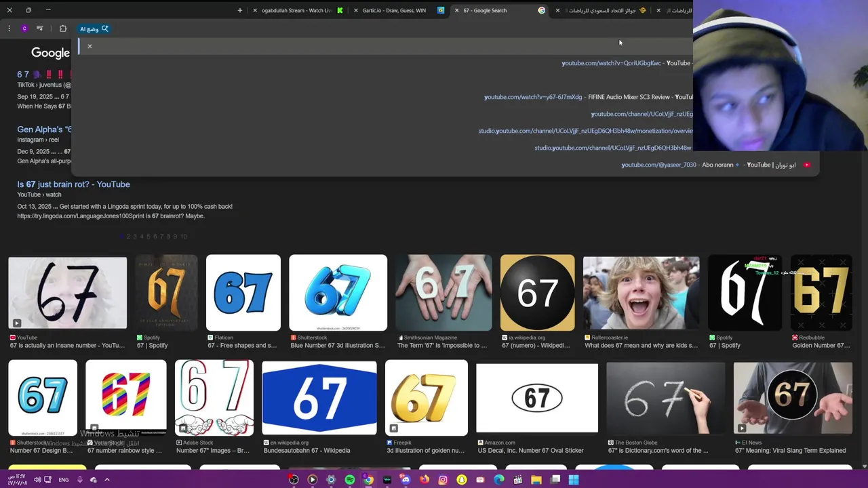Open 'Is 67 just brain rot? - YouTube' result

click(73, 184)
